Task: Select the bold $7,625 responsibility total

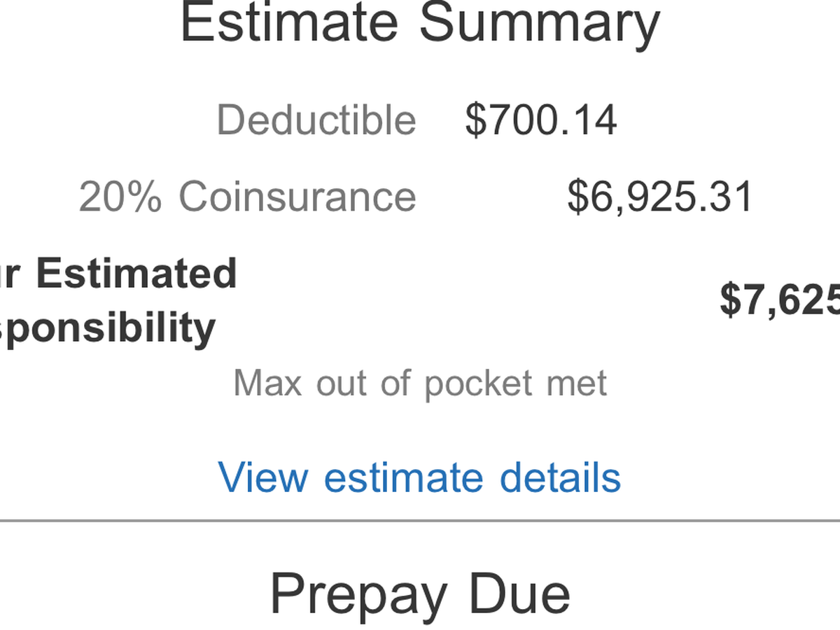Action: [x=780, y=300]
